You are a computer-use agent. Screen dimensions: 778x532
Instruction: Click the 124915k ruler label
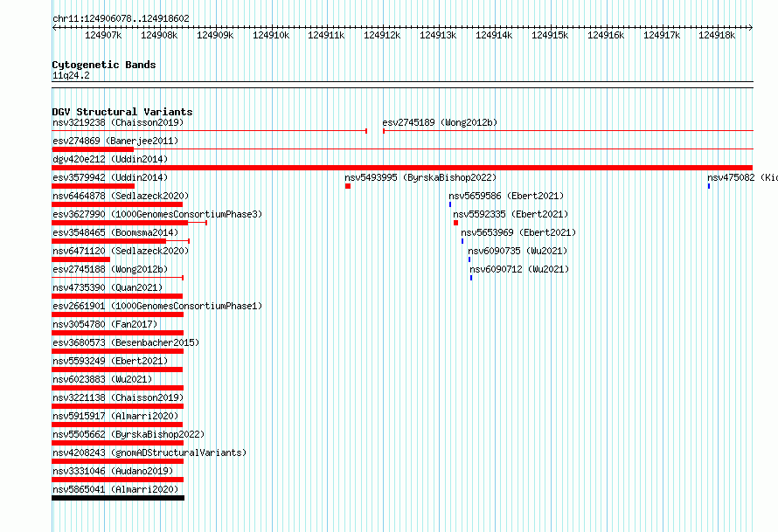pyautogui.click(x=550, y=35)
